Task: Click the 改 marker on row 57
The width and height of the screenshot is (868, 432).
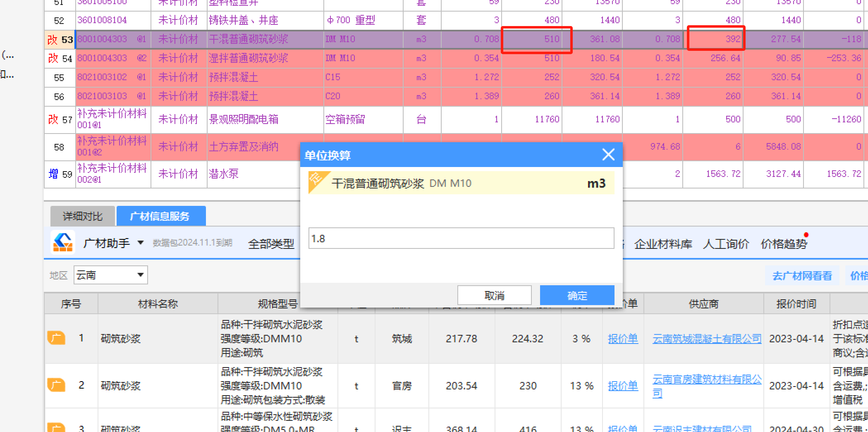Action: (x=53, y=119)
